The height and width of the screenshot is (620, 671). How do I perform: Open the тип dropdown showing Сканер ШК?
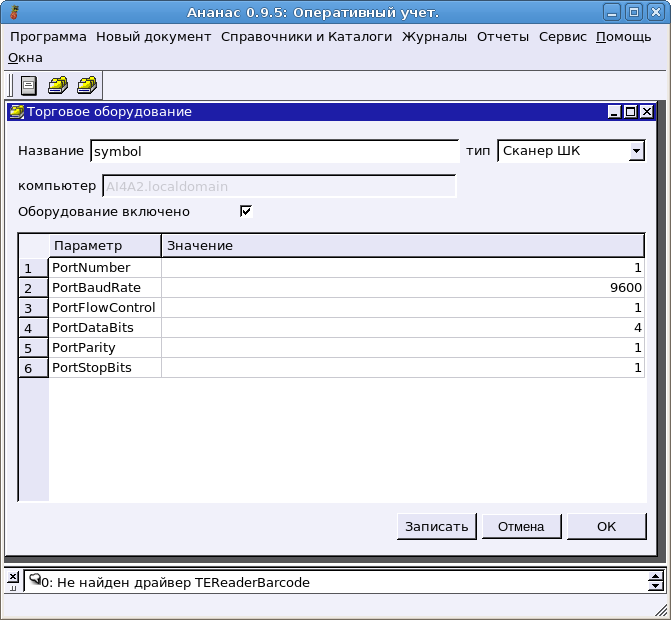pyautogui.click(x=636, y=151)
